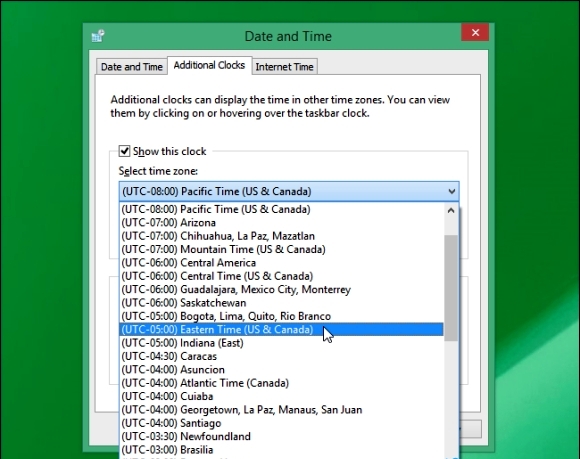Select Central America time zone
The width and height of the screenshot is (580, 459).
coord(281,263)
